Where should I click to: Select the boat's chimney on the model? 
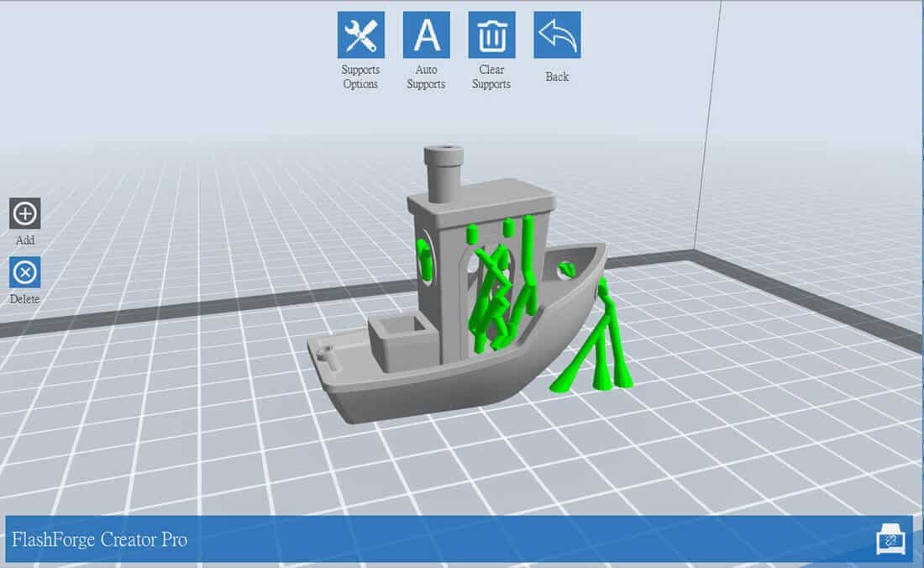[x=444, y=174]
